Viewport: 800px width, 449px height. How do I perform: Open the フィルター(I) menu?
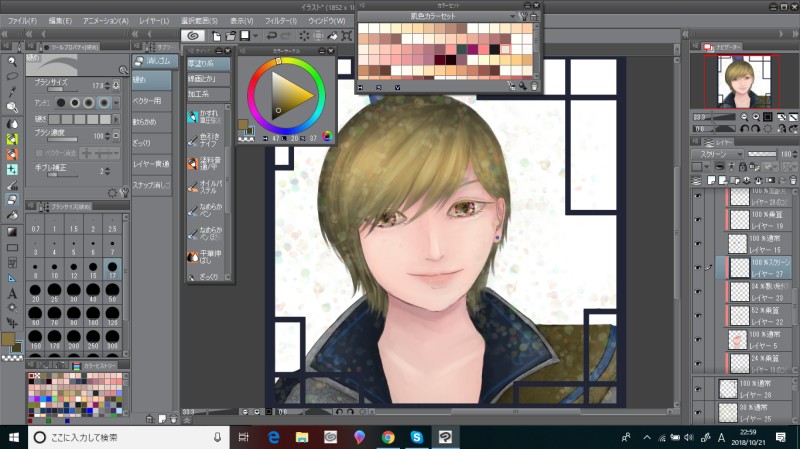coord(281,21)
